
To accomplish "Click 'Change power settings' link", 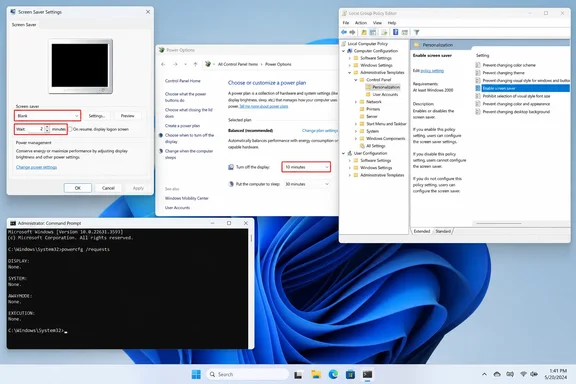I will click(36, 167).
